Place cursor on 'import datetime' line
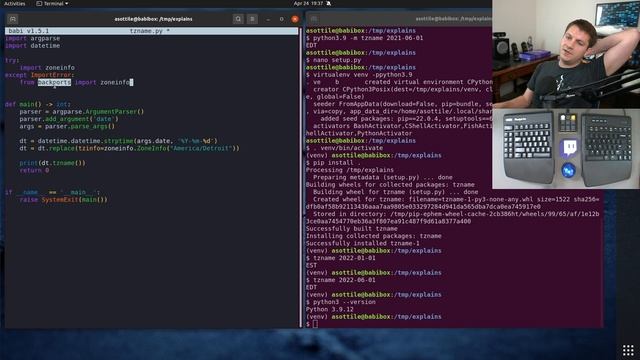Image resolution: width=640 pixels, height=360 pixels. coord(33,46)
